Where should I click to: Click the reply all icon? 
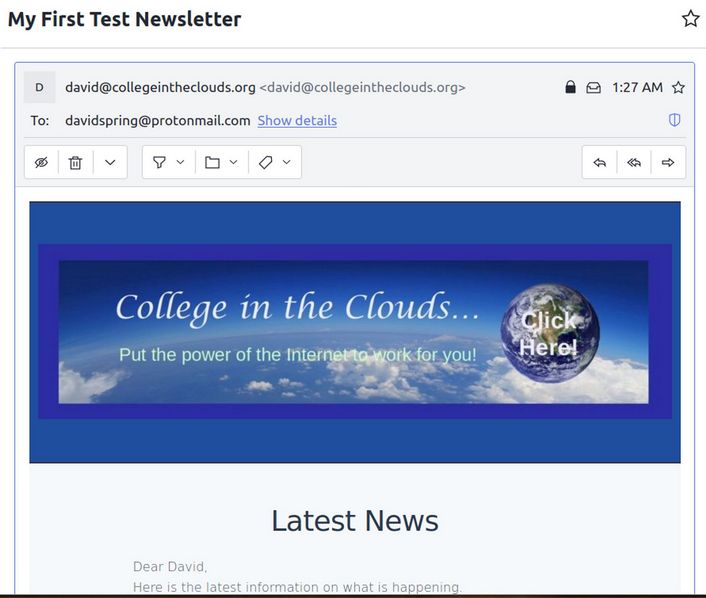634,162
